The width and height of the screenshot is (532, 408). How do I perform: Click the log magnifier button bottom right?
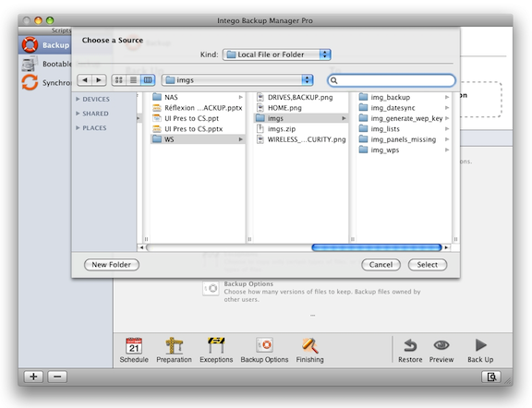click(x=491, y=377)
